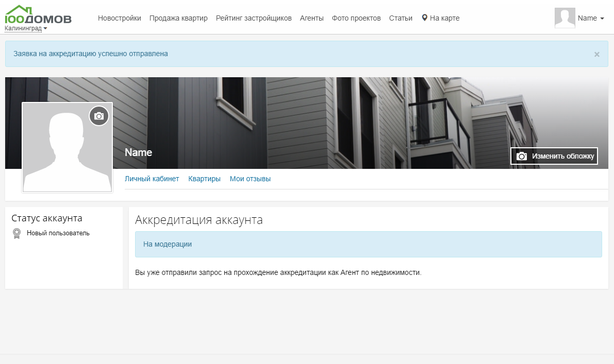
Task: Switch to Личный кабинет tab
Action: 152,179
